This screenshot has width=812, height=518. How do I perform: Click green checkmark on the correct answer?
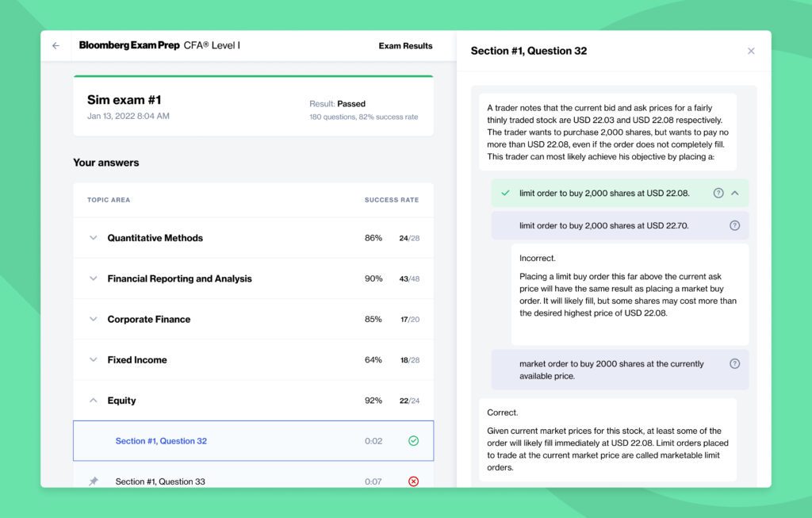point(506,193)
